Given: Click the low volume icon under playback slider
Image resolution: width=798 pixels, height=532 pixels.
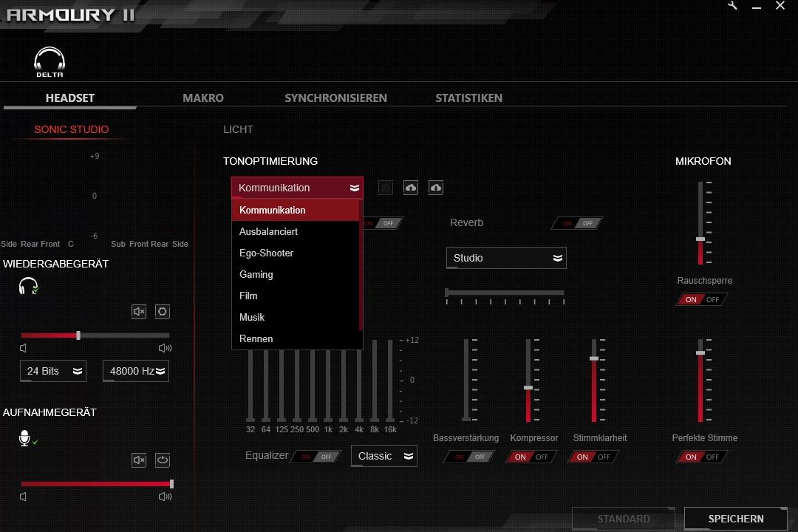Looking at the screenshot, I should [23, 348].
